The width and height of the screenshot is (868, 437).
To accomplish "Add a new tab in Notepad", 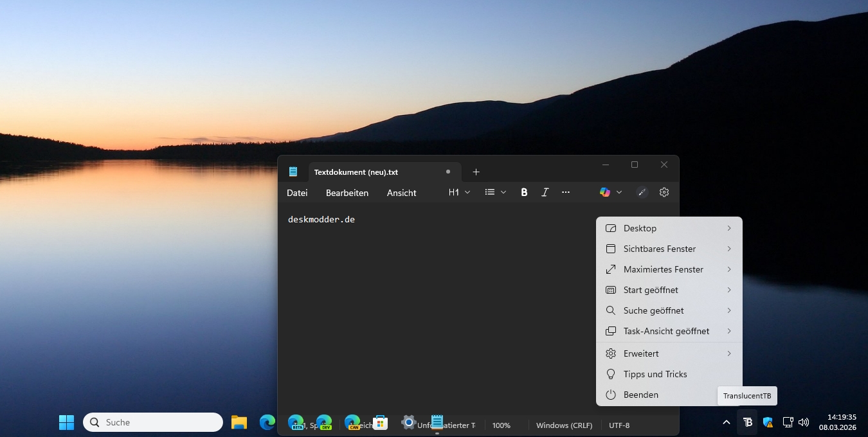I will pyautogui.click(x=476, y=172).
